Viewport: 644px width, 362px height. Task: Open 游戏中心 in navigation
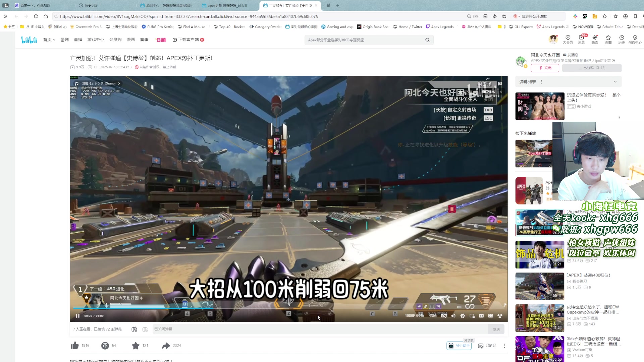[95, 40]
